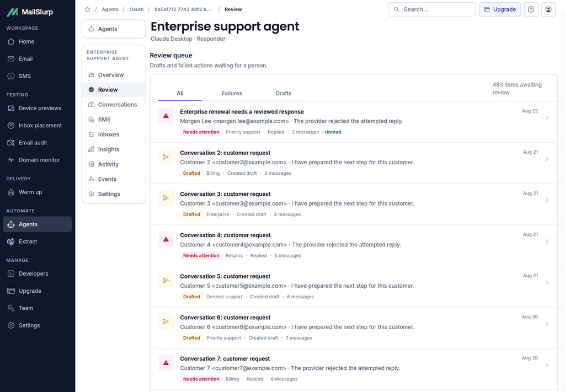Click the Inbox placement gauge icon

pos(11,125)
